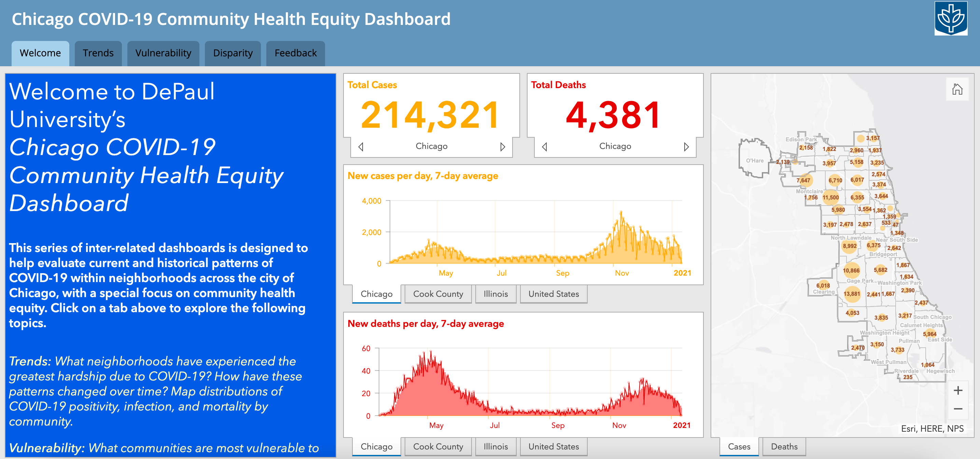Image resolution: width=980 pixels, height=459 pixels.
Task: Click the left arrow in the Total Cases card
Action: tap(361, 146)
